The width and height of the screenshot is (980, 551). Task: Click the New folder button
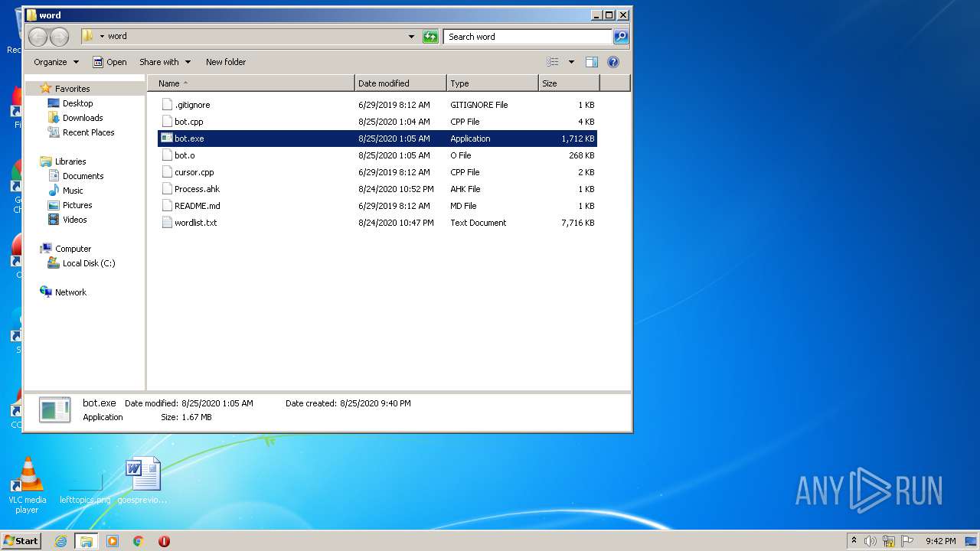226,62
